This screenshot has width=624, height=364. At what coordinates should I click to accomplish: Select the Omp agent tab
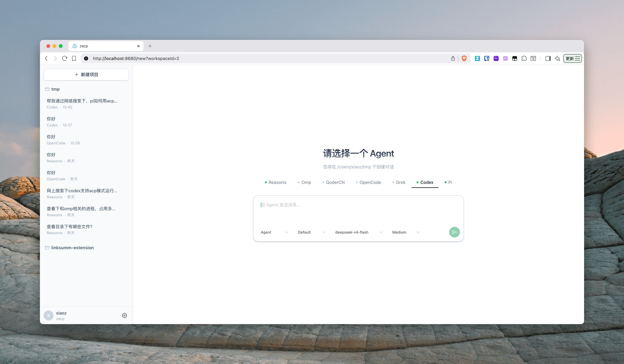click(x=304, y=182)
